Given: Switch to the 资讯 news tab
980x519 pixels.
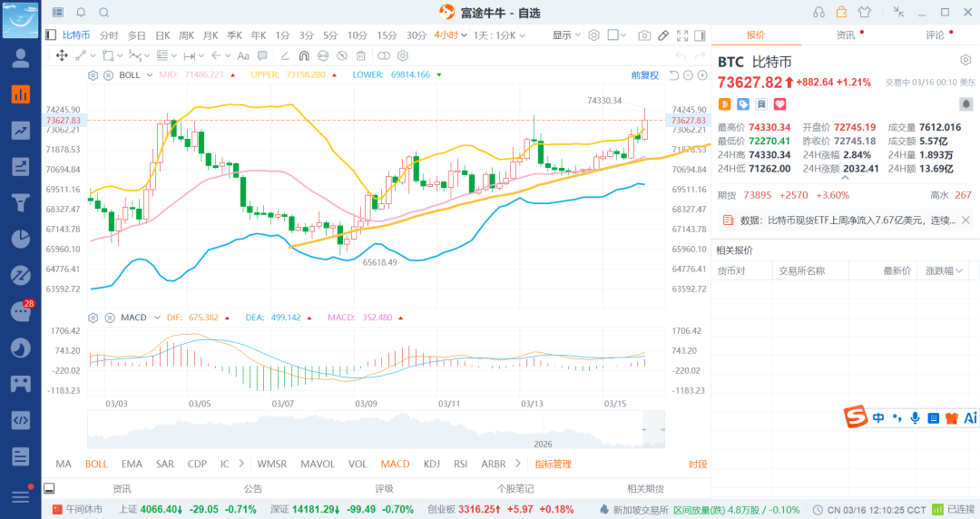Looking at the screenshot, I should (845, 34).
